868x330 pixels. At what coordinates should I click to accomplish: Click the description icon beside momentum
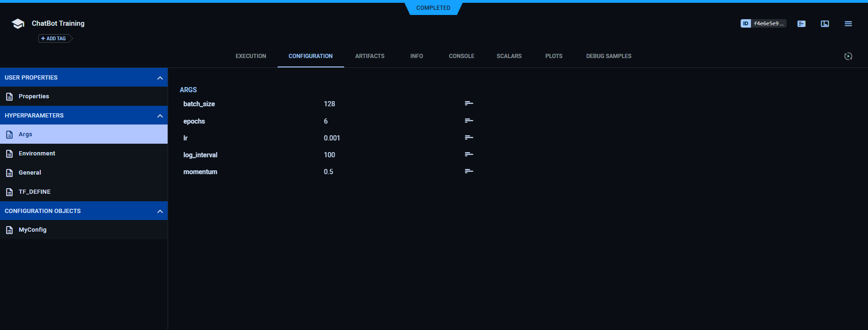[469, 171]
